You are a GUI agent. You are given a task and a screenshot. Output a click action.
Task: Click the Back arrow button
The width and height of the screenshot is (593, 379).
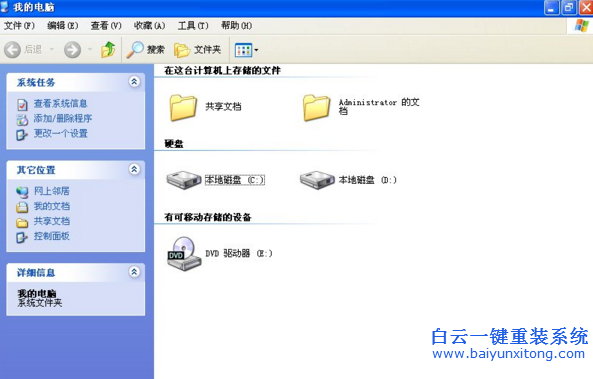pos(12,50)
